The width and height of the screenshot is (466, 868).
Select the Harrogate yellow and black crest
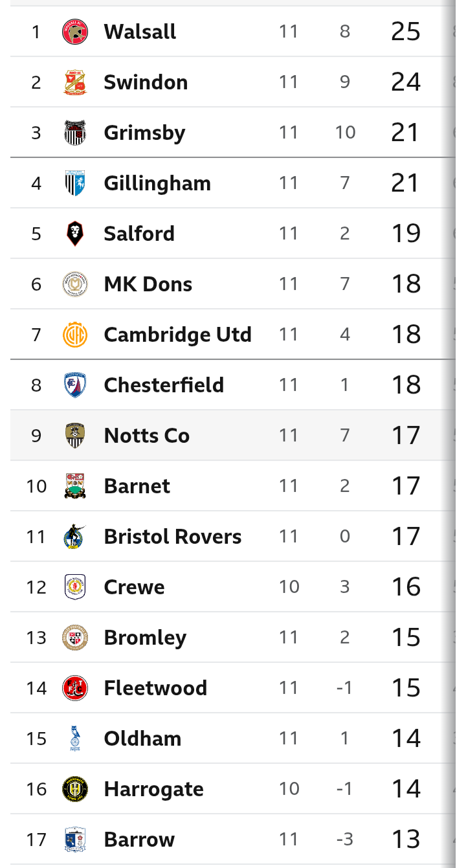[75, 789]
